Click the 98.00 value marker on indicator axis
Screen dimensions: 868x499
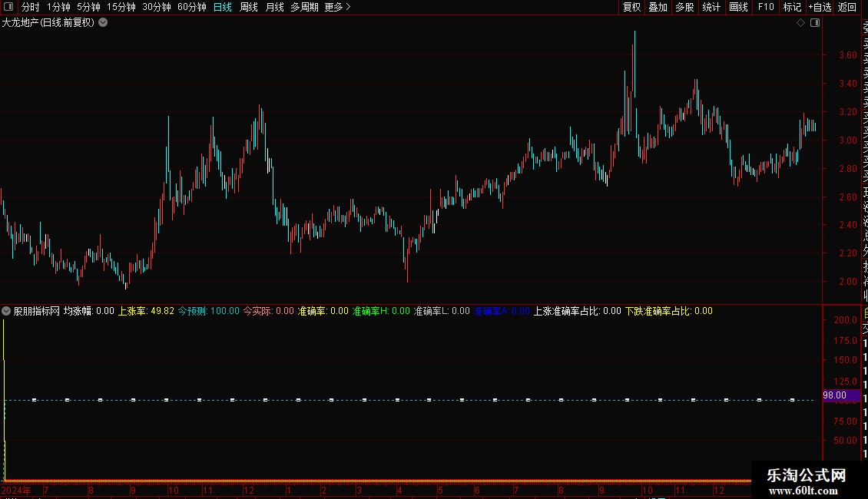[841, 395]
